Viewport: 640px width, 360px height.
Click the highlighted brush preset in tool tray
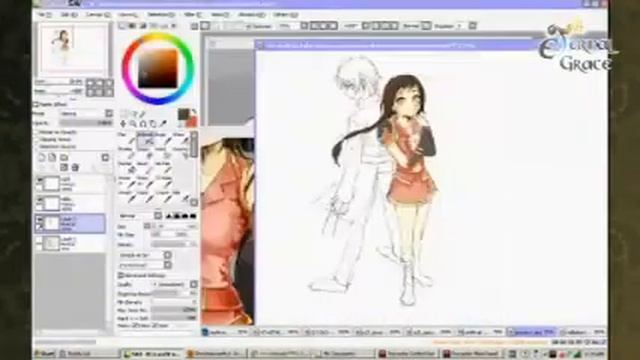click(x=147, y=141)
